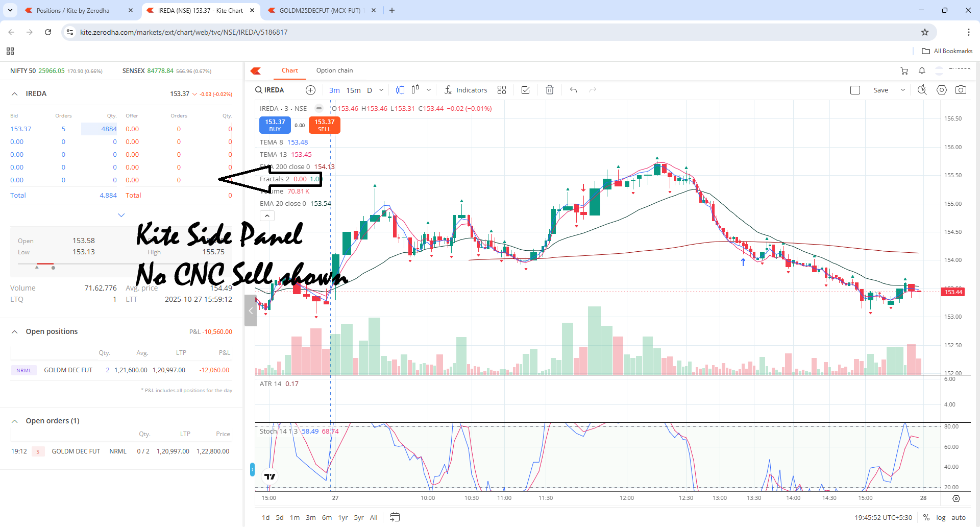Undo the last chart action
The width and height of the screenshot is (980, 527).
click(574, 90)
